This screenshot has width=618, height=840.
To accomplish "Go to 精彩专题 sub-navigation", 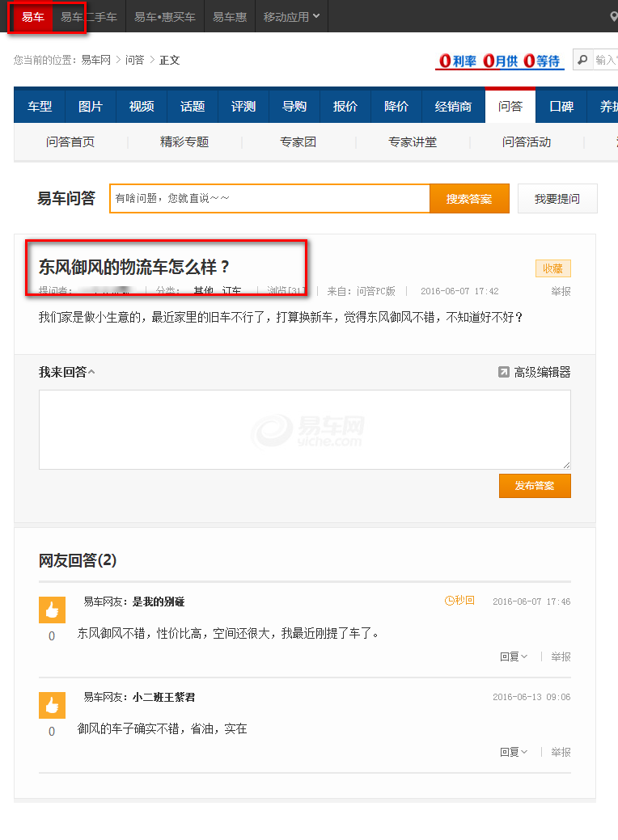I will [x=184, y=142].
